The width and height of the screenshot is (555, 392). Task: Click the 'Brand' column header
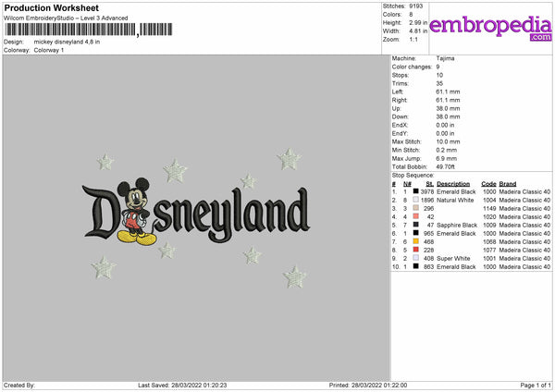pyautogui.click(x=508, y=184)
